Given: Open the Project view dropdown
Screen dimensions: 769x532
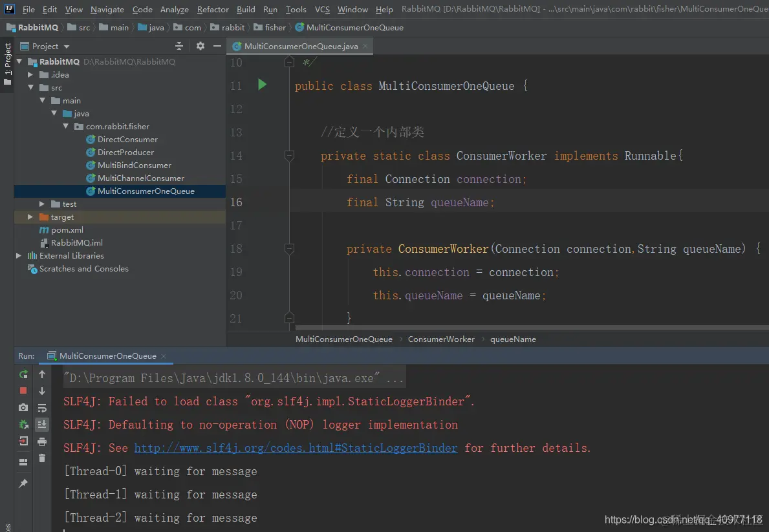Looking at the screenshot, I should pos(66,47).
